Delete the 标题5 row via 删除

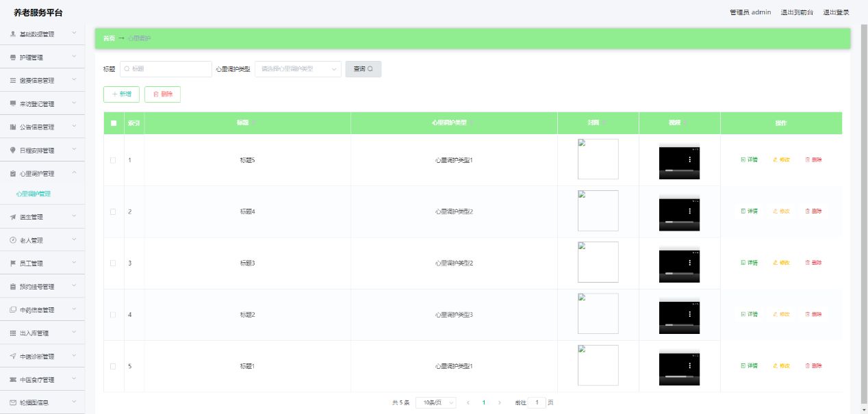[x=813, y=159]
